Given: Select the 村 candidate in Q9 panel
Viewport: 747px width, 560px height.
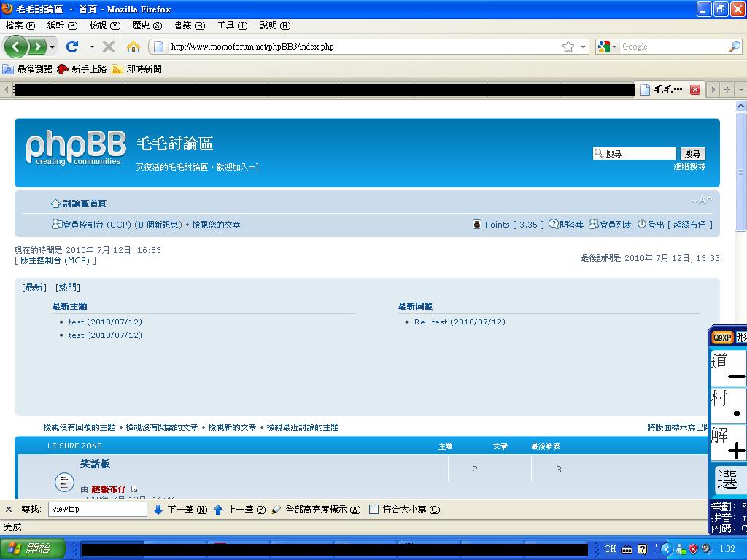Looking at the screenshot, I should click(x=727, y=405).
